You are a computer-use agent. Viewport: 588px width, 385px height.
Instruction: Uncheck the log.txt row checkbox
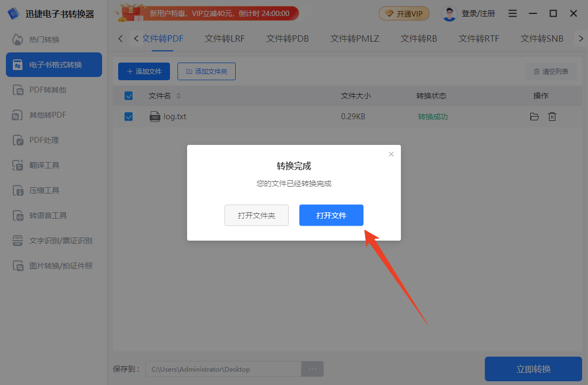pyautogui.click(x=128, y=116)
